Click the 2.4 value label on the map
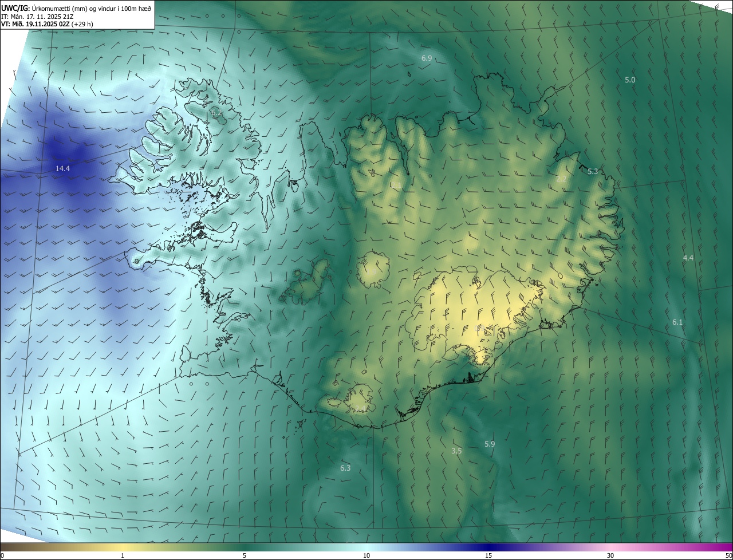 pos(360,409)
